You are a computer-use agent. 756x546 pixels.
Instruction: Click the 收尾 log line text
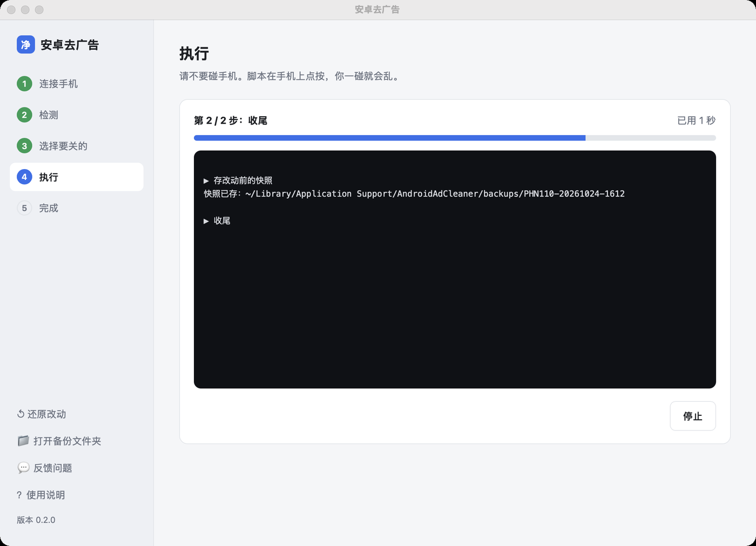click(x=222, y=221)
